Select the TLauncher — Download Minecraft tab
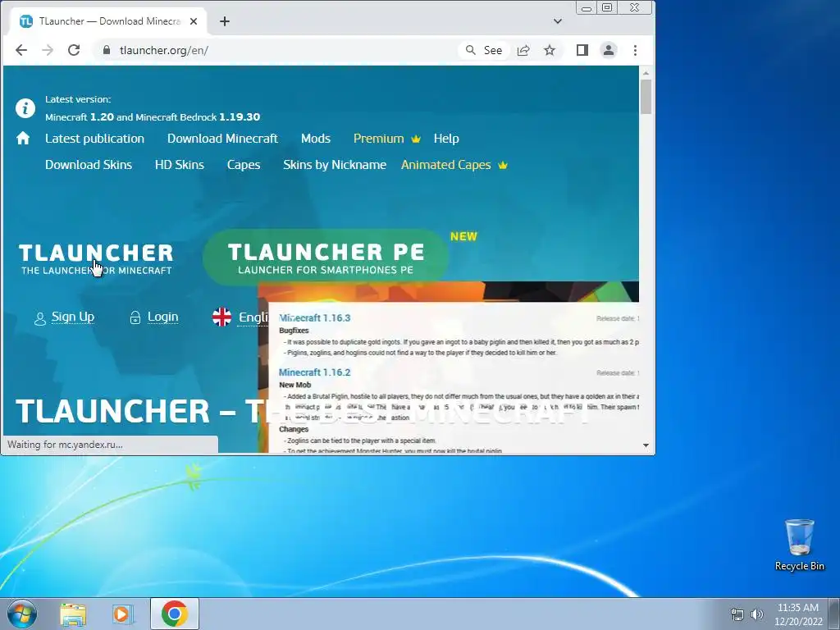840x630 pixels. click(x=109, y=21)
